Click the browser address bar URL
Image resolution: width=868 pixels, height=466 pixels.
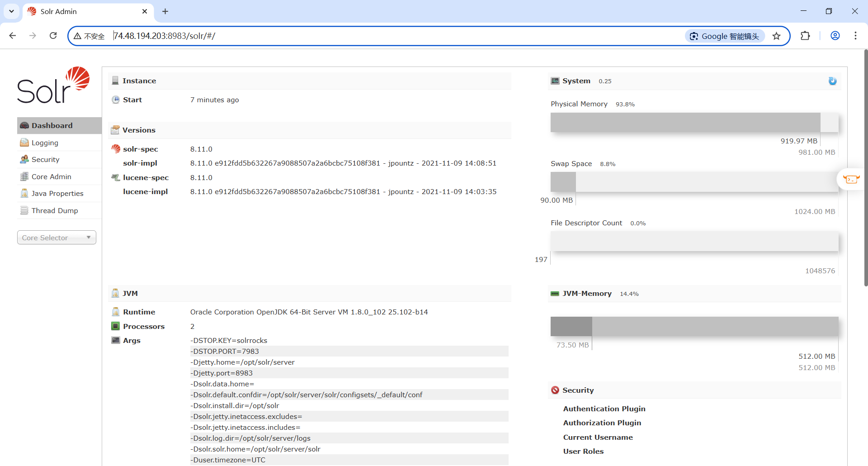pos(165,36)
